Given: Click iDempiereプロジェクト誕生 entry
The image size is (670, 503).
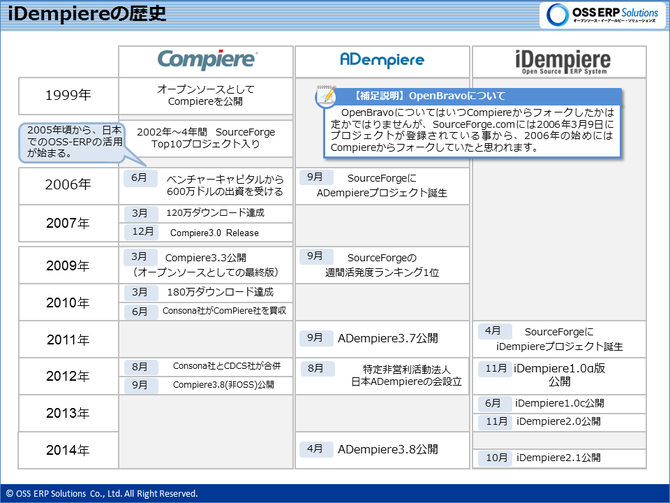Looking at the screenshot, I should [559, 339].
